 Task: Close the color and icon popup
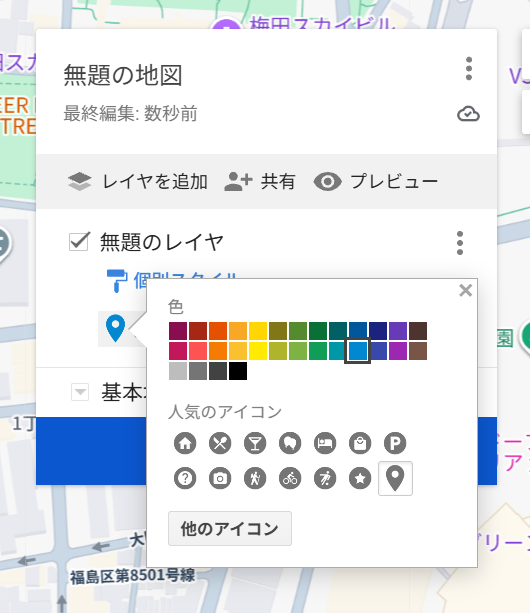coord(466,290)
